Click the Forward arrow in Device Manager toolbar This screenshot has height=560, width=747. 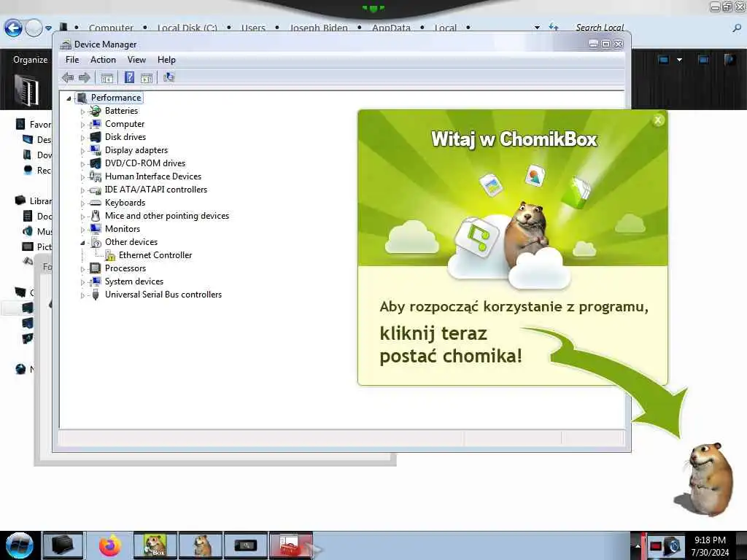(85, 77)
